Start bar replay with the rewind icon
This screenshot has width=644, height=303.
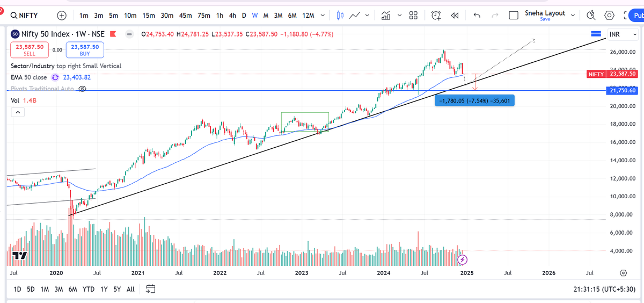(455, 16)
